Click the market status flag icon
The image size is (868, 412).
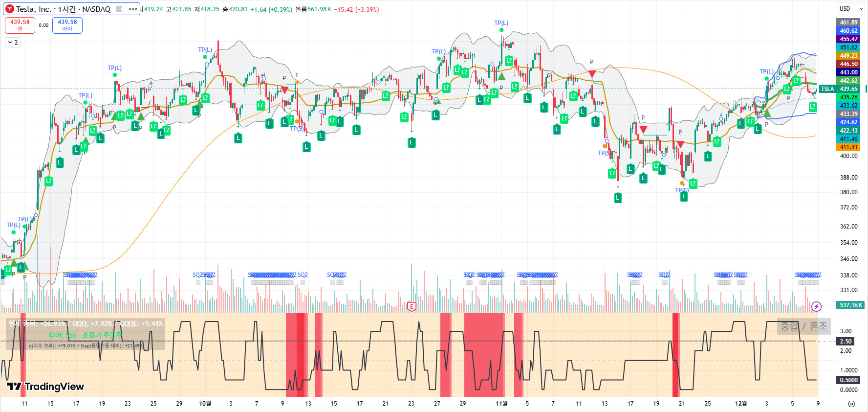click(x=119, y=9)
